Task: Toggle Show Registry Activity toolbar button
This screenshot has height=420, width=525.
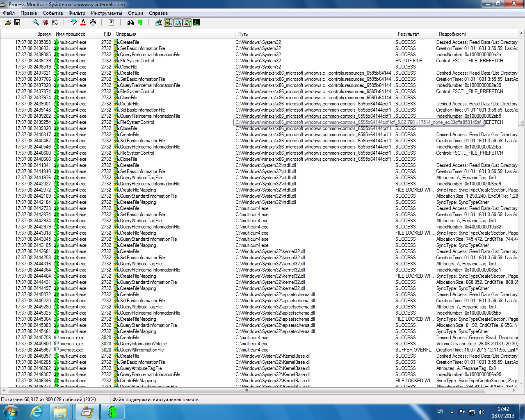Action: (159, 23)
